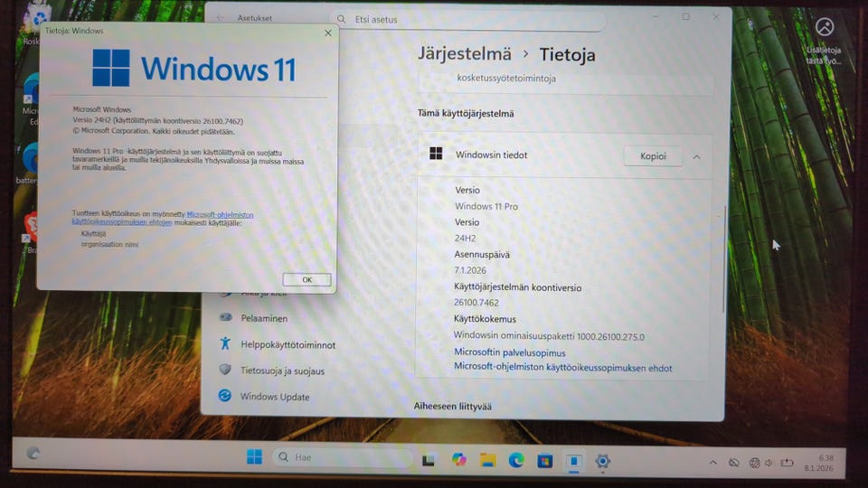Image resolution: width=868 pixels, height=488 pixels.
Task: Click the magnifier icon in the Settings search
Action: 342,19
